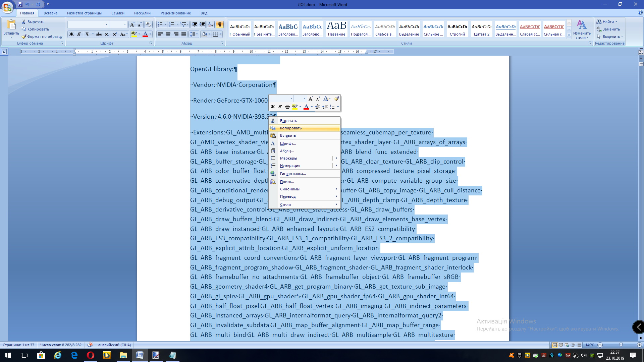
Task: Click the red font color button in the ribbon
Action: pyautogui.click(x=145, y=34)
